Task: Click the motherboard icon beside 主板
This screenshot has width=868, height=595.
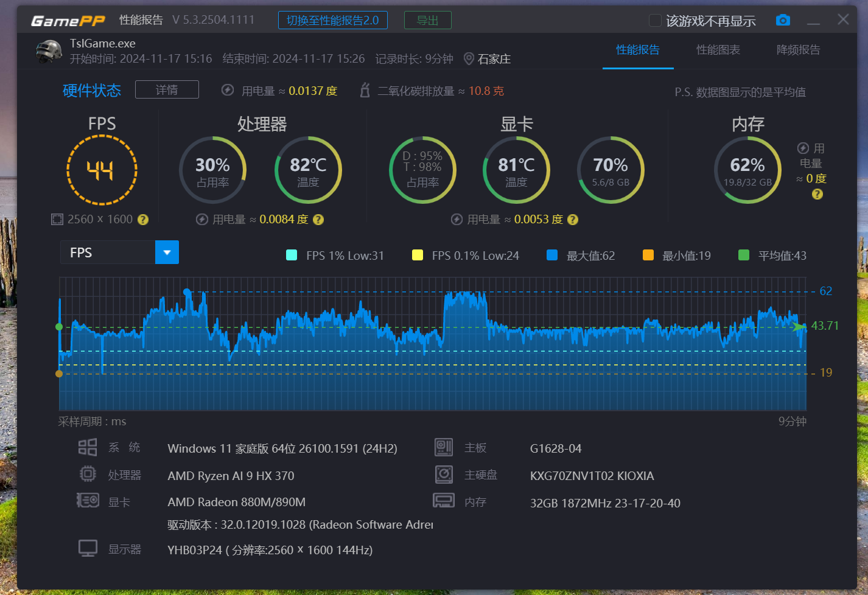Action: 444,447
